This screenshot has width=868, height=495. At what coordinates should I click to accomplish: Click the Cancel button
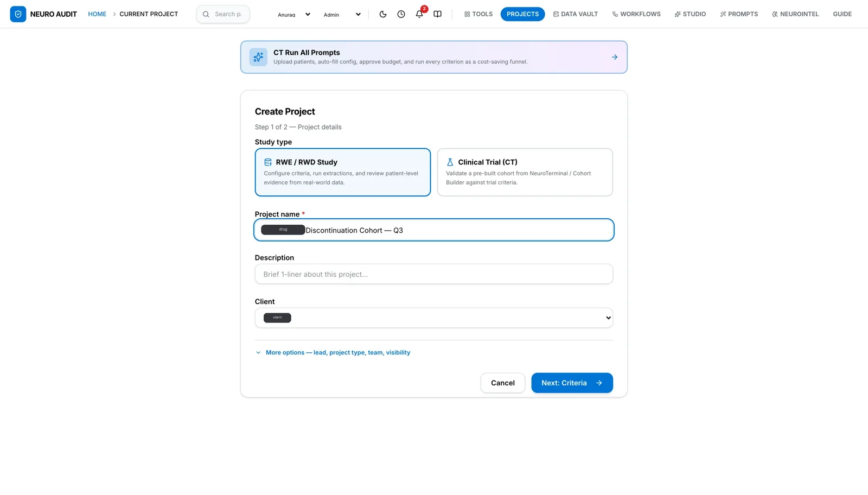click(x=503, y=383)
